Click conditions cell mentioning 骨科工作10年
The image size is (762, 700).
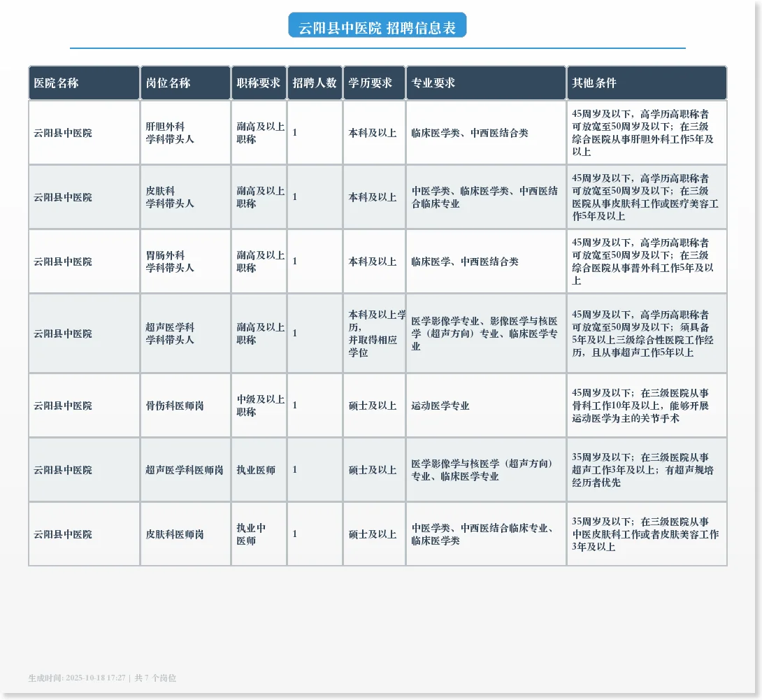647,406
